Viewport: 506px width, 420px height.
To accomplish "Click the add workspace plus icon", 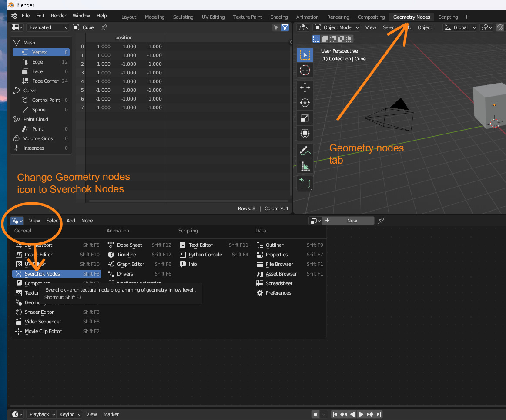I will [466, 17].
